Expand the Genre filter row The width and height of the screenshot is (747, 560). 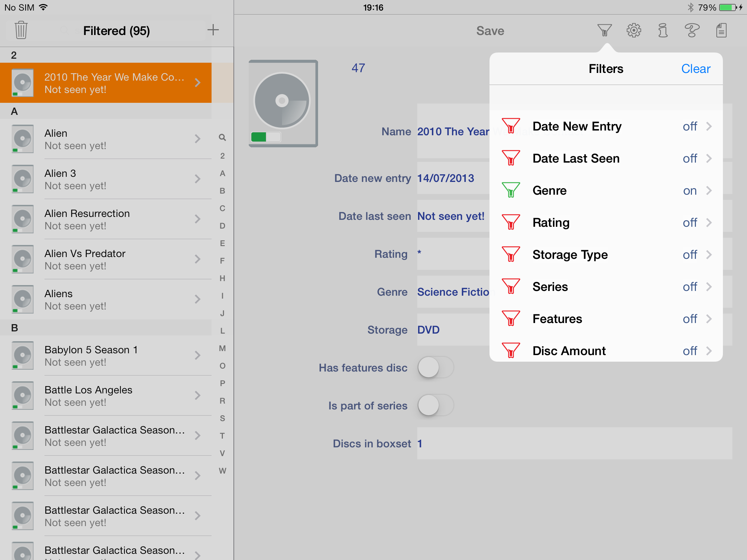click(606, 191)
